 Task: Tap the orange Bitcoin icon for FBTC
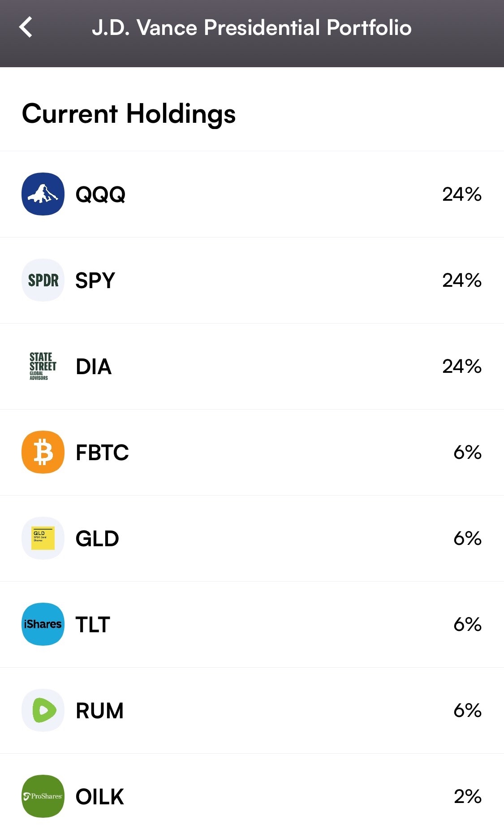(43, 452)
